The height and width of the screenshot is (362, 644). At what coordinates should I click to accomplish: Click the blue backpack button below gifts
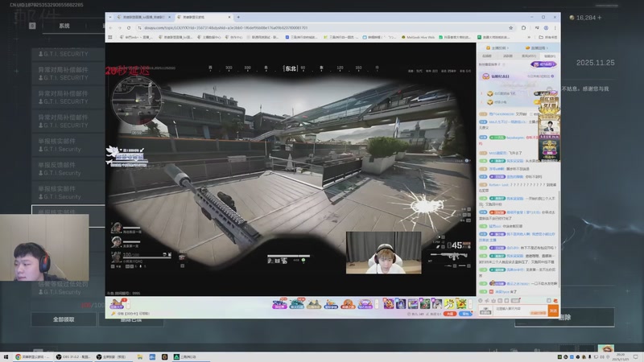click(465, 314)
